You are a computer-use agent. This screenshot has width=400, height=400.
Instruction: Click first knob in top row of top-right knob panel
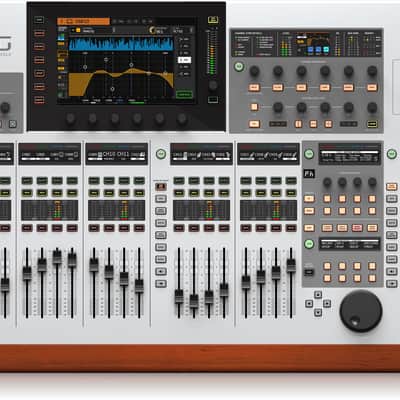254,71
